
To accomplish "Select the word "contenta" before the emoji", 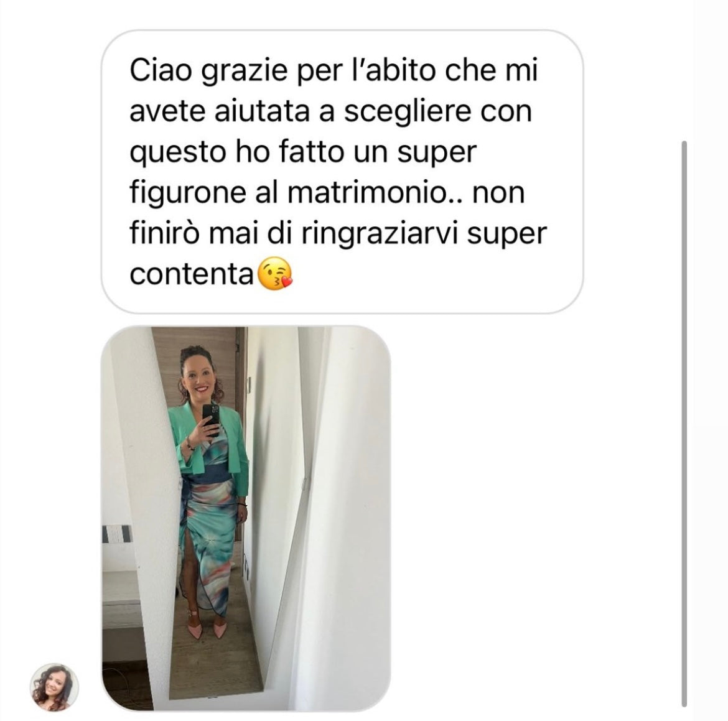I will point(191,274).
